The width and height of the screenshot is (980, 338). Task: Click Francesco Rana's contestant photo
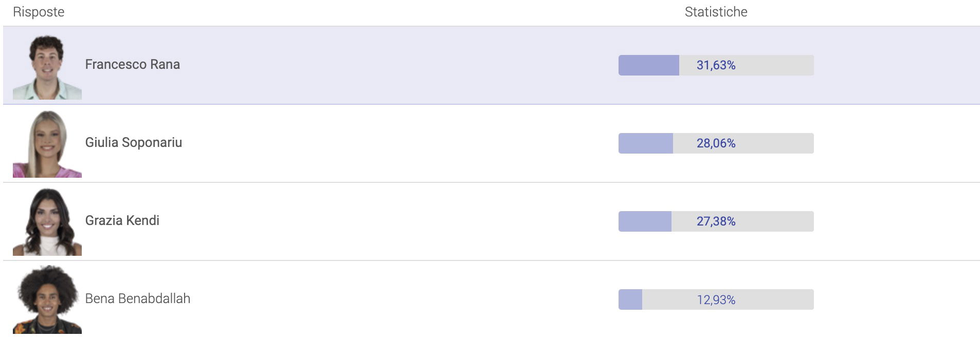[47, 67]
